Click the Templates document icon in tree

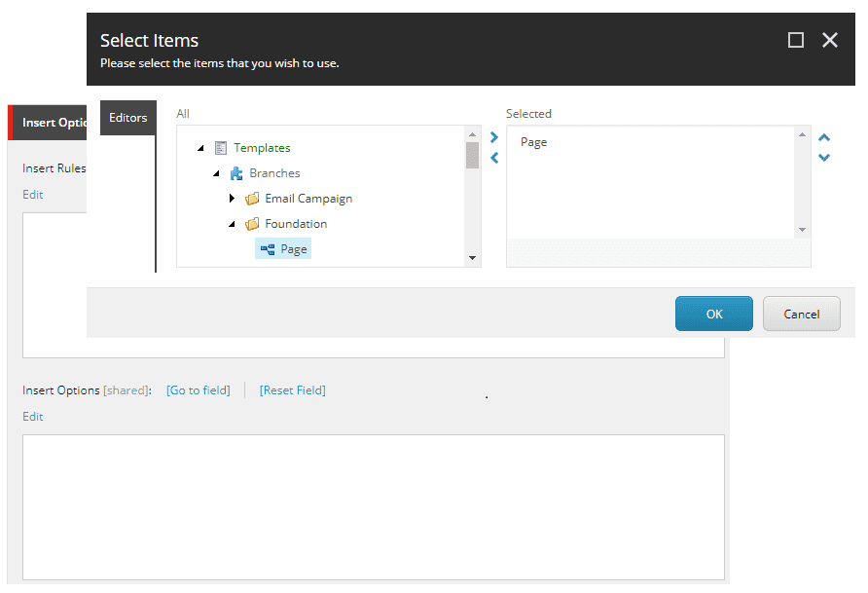[x=221, y=148]
